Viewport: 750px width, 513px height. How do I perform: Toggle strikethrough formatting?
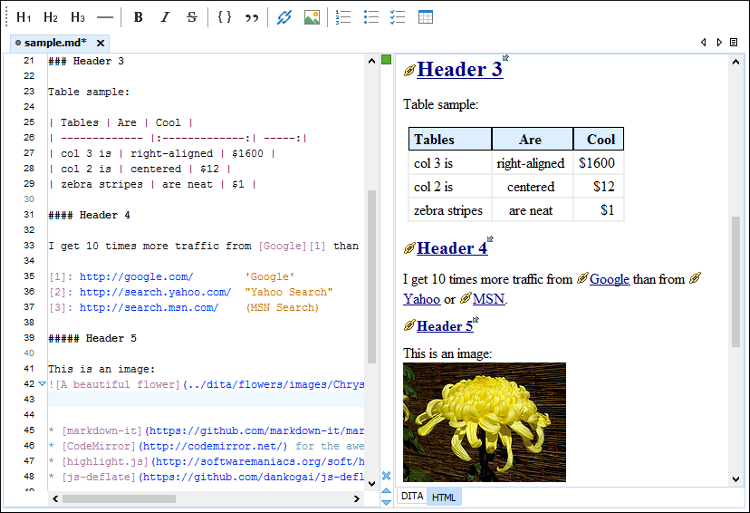tap(192, 17)
